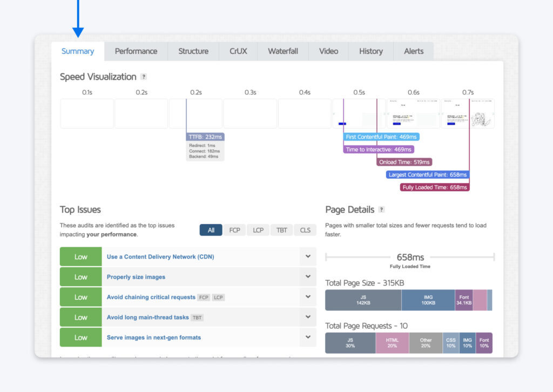Click the HTML 20% requests segment
The width and height of the screenshot is (553, 392).
[392, 343]
